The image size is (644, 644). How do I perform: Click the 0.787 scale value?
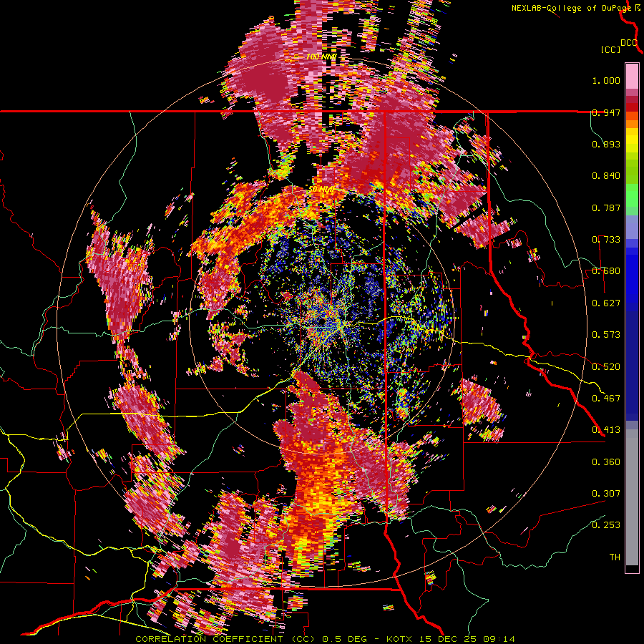(606, 208)
